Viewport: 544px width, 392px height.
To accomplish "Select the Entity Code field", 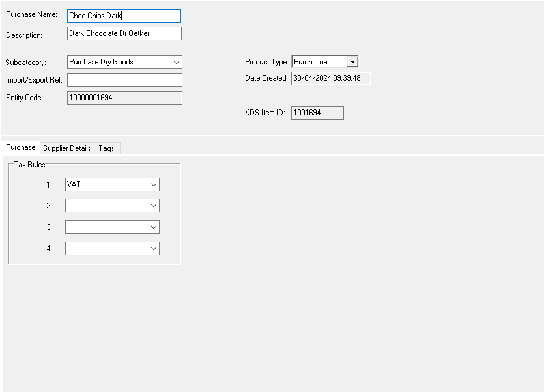I will (124, 98).
